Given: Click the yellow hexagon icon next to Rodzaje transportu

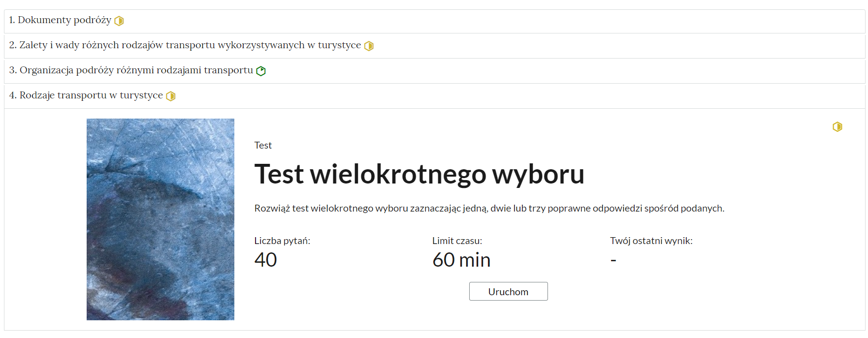Looking at the screenshot, I should click(171, 96).
